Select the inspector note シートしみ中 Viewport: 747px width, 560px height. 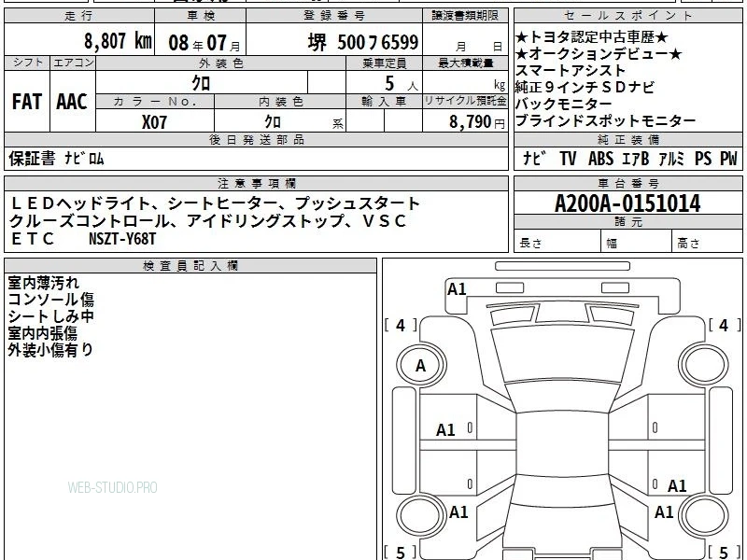tap(50, 316)
